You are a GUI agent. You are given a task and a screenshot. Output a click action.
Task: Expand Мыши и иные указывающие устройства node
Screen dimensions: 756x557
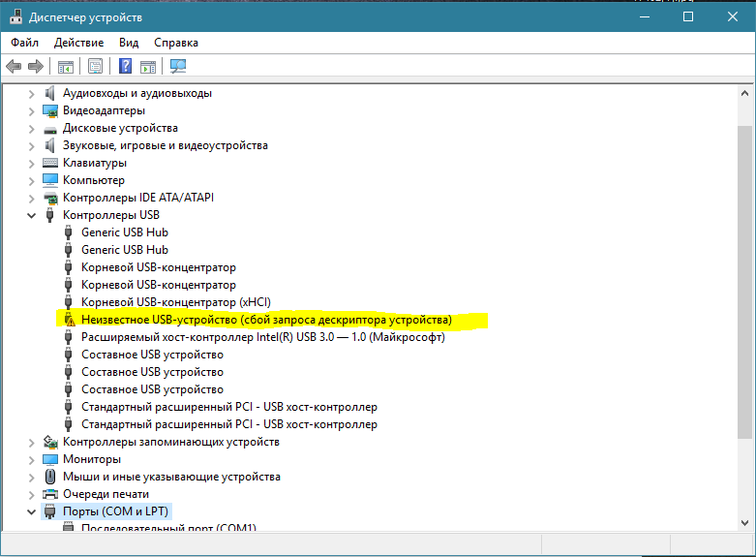tap(31, 478)
